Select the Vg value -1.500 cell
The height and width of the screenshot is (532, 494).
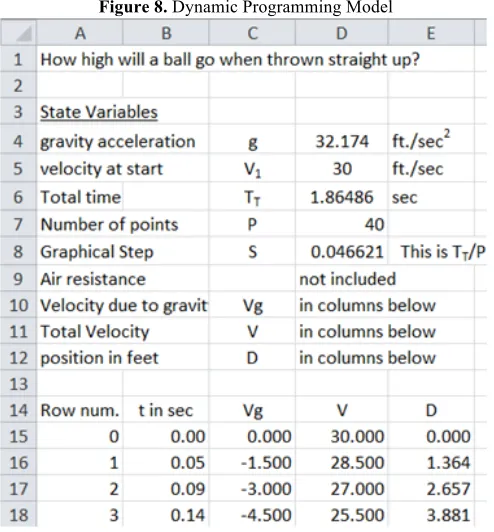[252, 462]
